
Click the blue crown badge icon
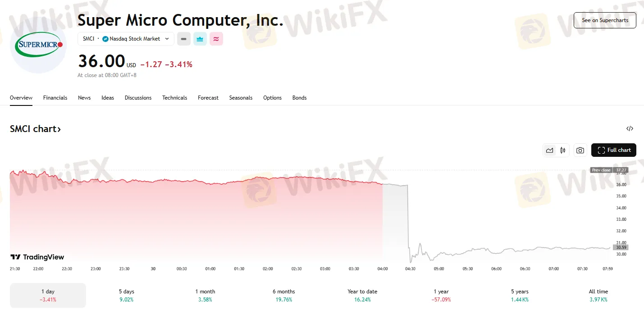tap(200, 39)
